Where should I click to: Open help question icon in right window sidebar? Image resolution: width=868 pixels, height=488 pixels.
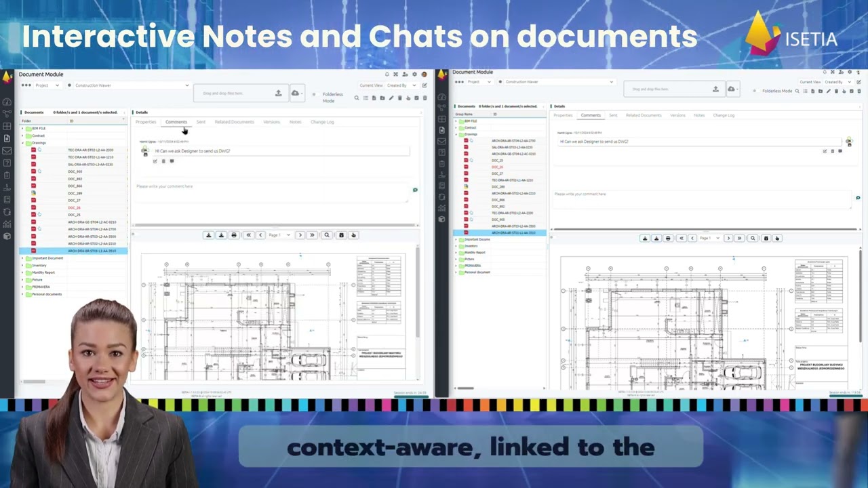(441, 152)
